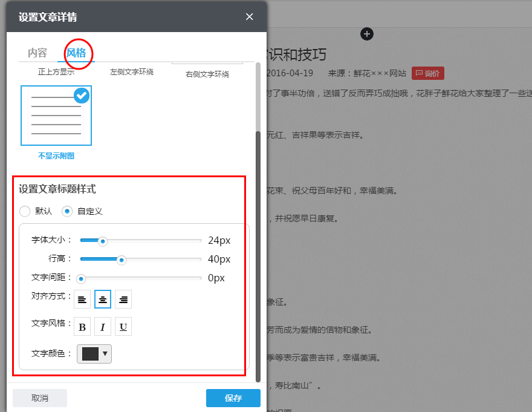Expand the text color picker arrow
The width and height of the screenshot is (532, 412).
click(103, 353)
